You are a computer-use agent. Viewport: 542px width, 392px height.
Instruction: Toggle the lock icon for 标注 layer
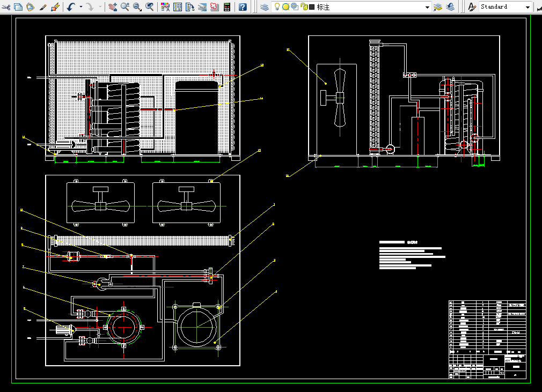(304, 6)
